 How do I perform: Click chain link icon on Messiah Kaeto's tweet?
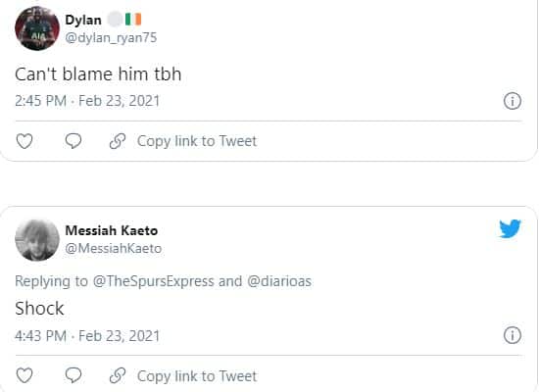pyautogui.click(x=118, y=375)
